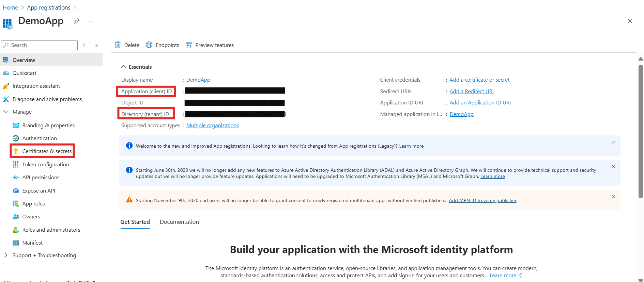Click the Directory (tenant) ID label
The image size is (644, 282).
coord(145,114)
